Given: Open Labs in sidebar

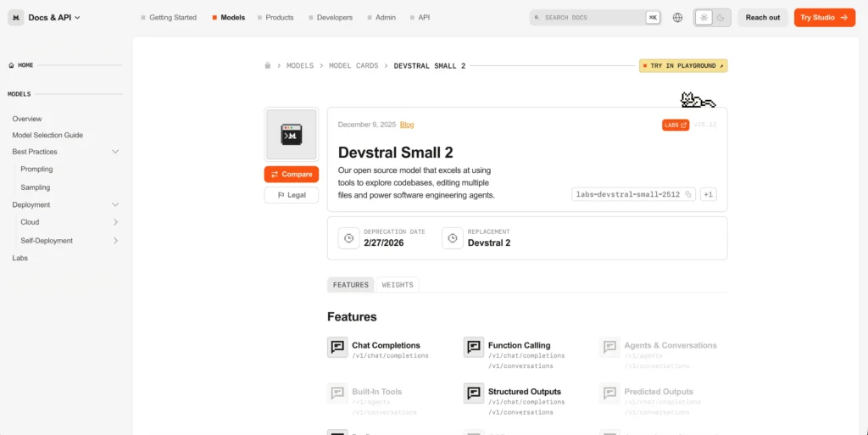Looking at the screenshot, I should point(20,259).
